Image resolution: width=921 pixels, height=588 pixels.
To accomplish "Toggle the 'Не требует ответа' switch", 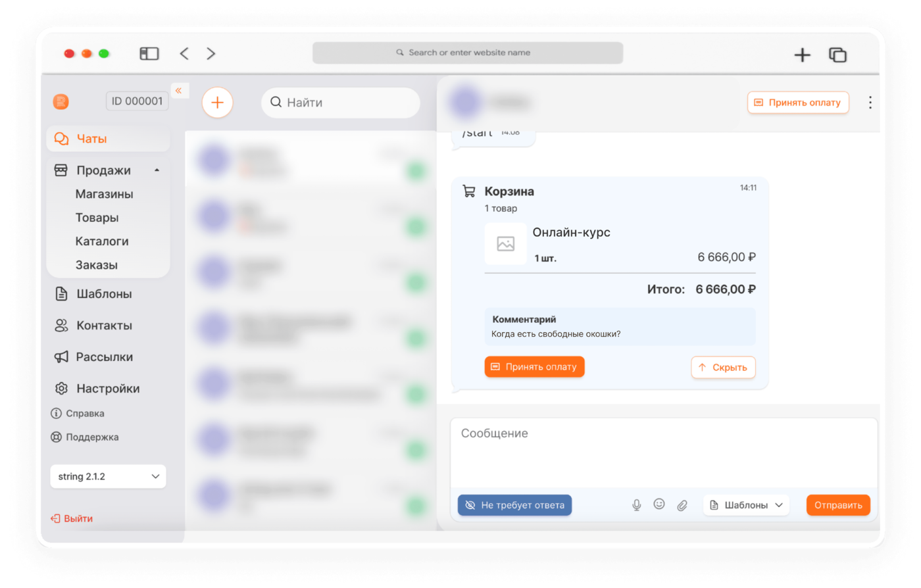I will 514,505.
